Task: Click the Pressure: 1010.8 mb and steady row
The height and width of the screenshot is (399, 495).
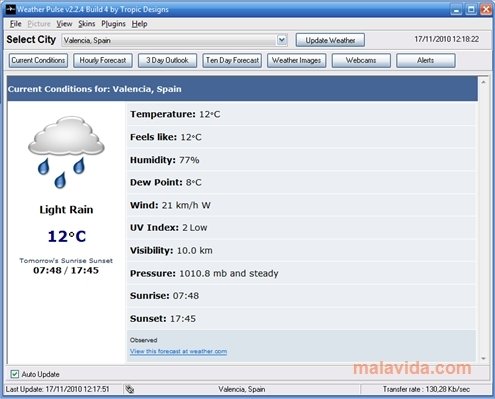Action: pos(301,273)
